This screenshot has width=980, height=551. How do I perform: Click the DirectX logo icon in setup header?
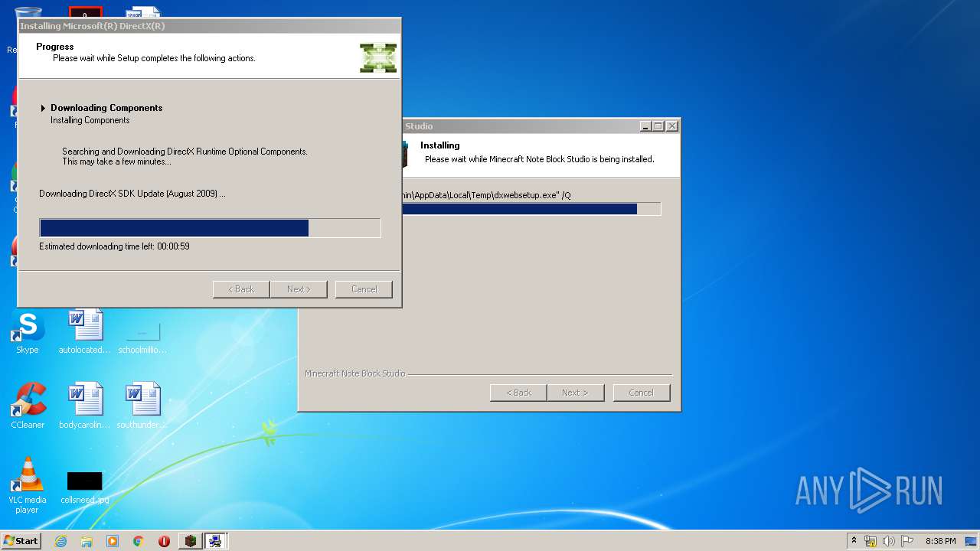(x=378, y=58)
